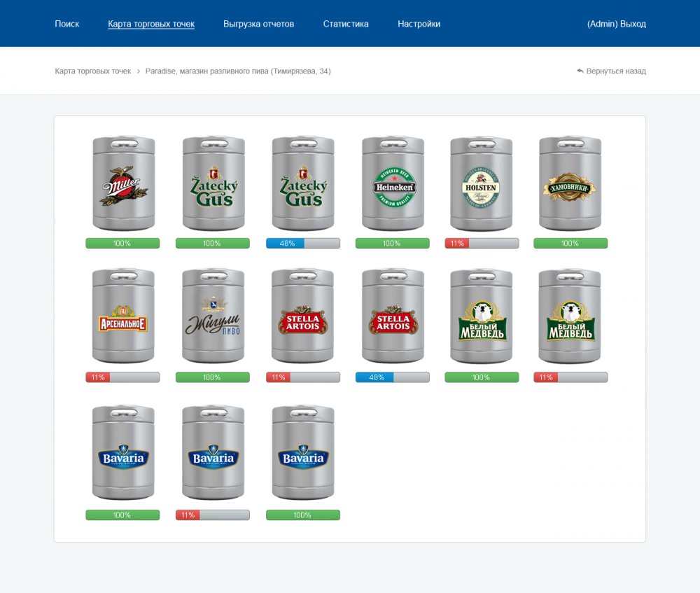This screenshot has width=700, height=593.
Task: Click the Stella Artois keg at 48%
Action: coord(393,316)
